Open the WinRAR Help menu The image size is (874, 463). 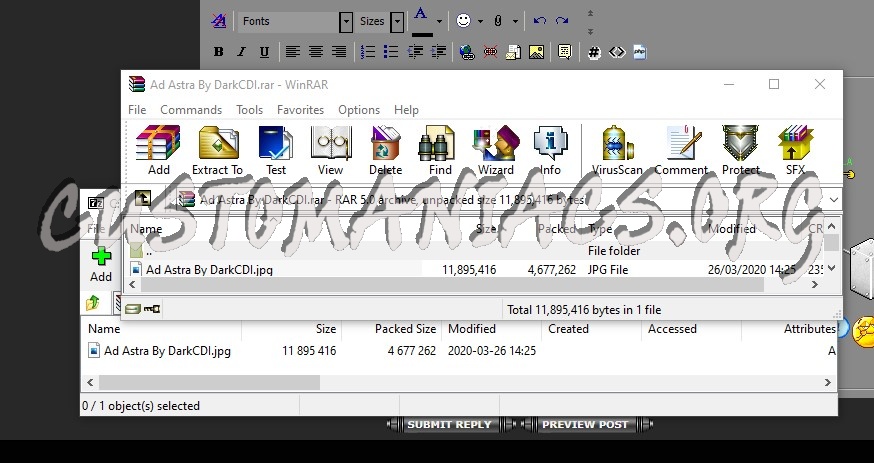[x=406, y=110]
